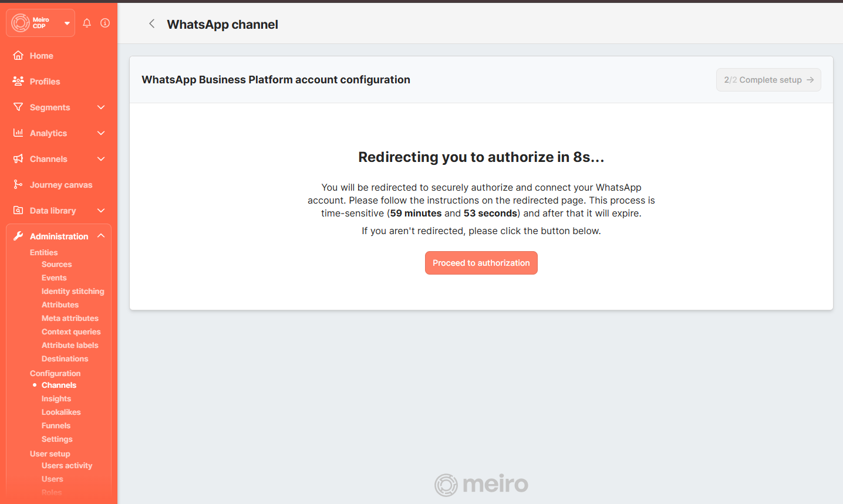Open Attribute labels page
The image size is (843, 504).
(70, 346)
